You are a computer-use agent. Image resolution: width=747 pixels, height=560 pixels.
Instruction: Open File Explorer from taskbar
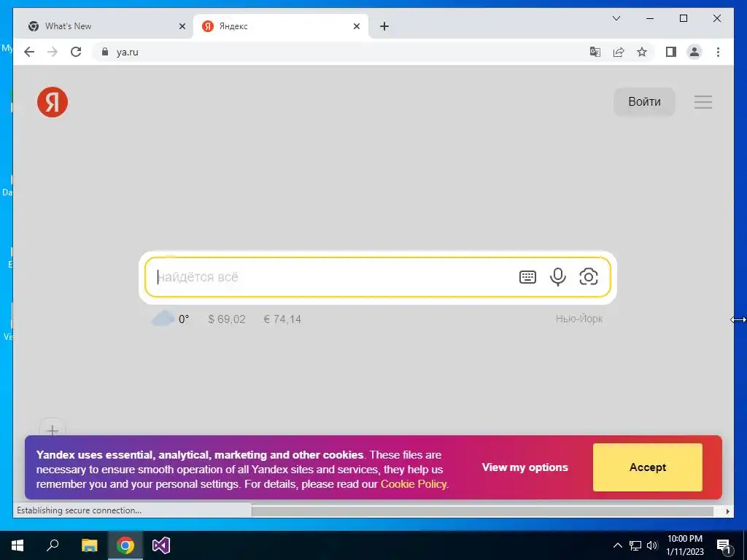point(89,545)
